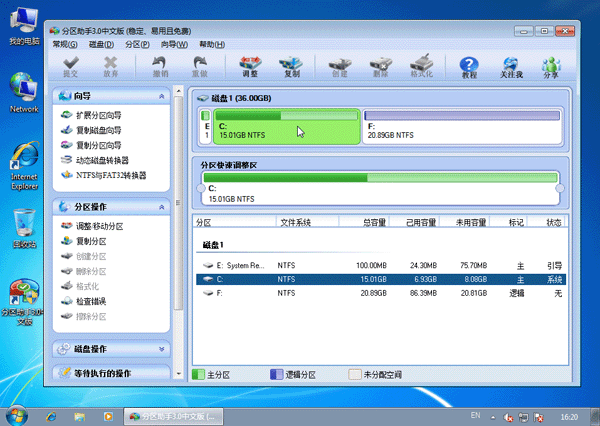Viewport: 600px width, 426px height.
Task: Select the F: 20.89GB partition block
Action: [460, 128]
